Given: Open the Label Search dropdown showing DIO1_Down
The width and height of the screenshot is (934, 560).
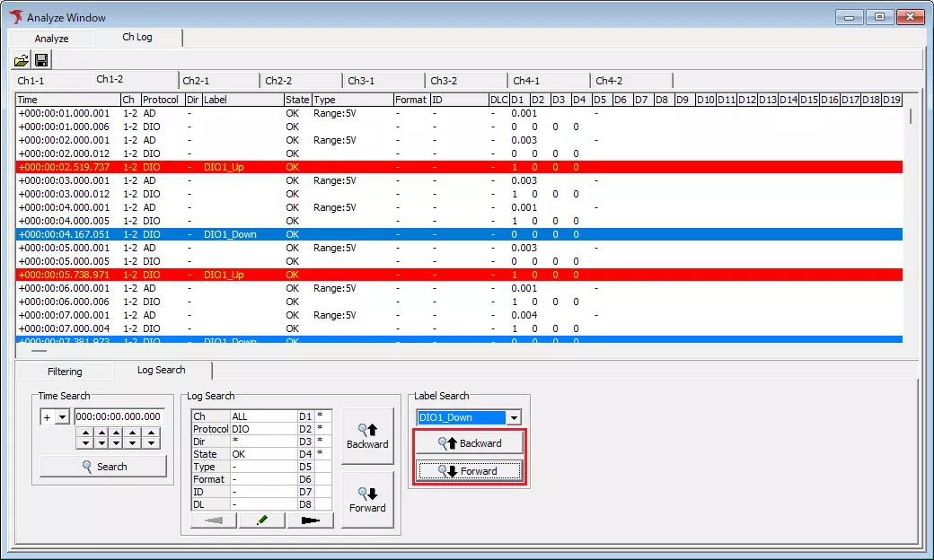Looking at the screenshot, I should point(513,416).
